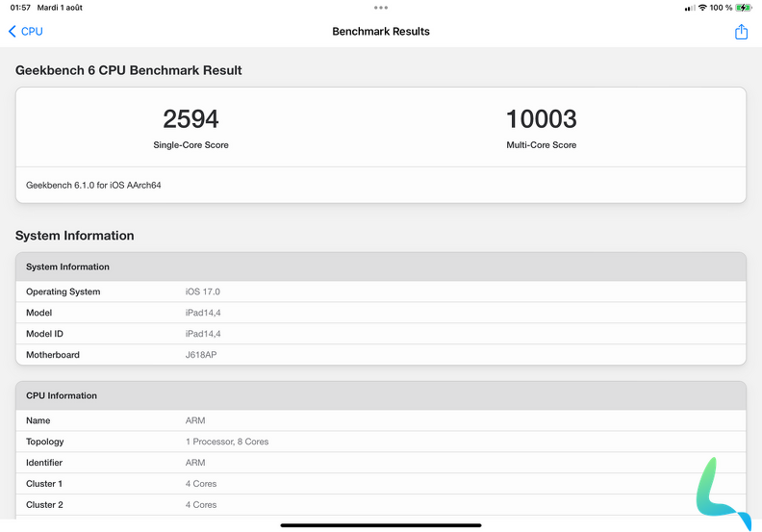This screenshot has height=532, width=762.
Task: Tap the iPad14,4 value in Model row
Action: (203, 313)
